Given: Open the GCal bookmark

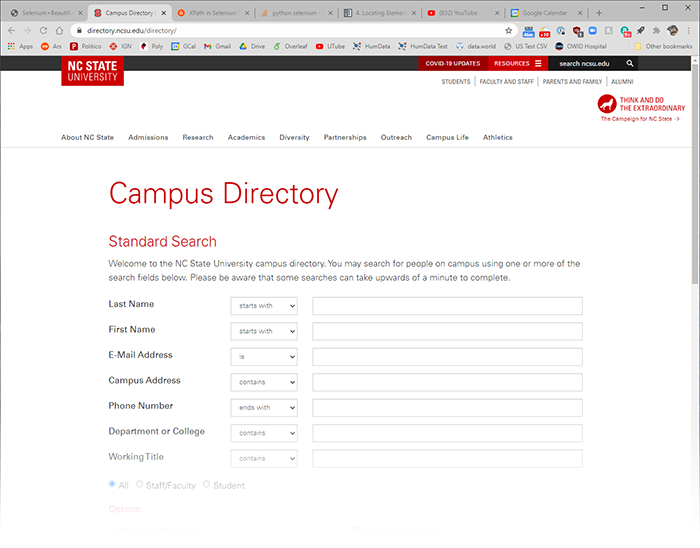Looking at the screenshot, I should pos(183,46).
